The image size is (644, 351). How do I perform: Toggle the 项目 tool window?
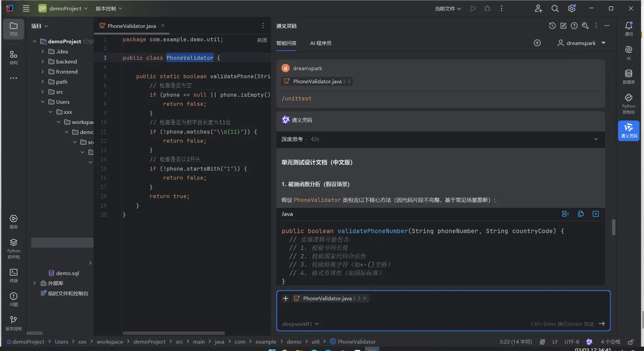(x=14, y=29)
